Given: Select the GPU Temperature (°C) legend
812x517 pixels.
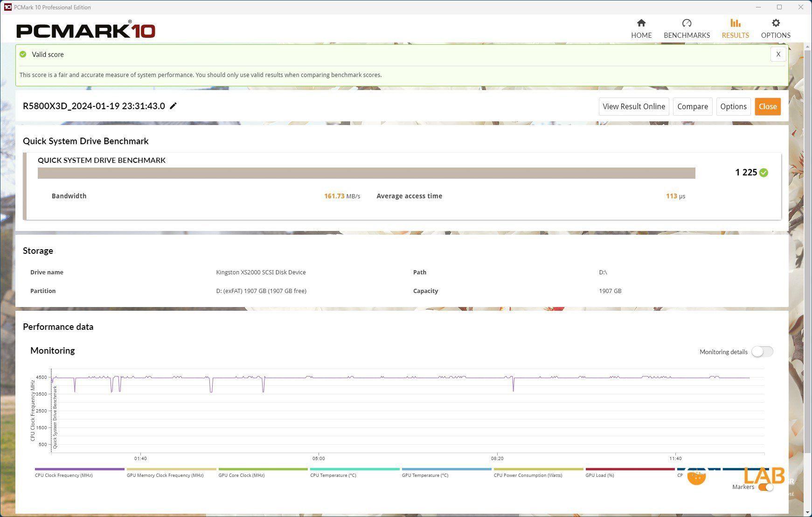Looking at the screenshot, I should (x=447, y=473).
